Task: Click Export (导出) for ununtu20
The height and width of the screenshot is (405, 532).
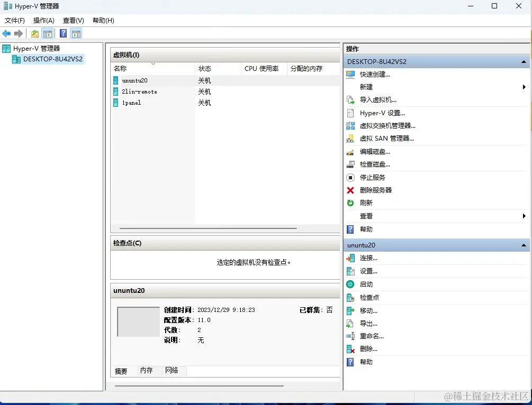Action: coord(368,324)
